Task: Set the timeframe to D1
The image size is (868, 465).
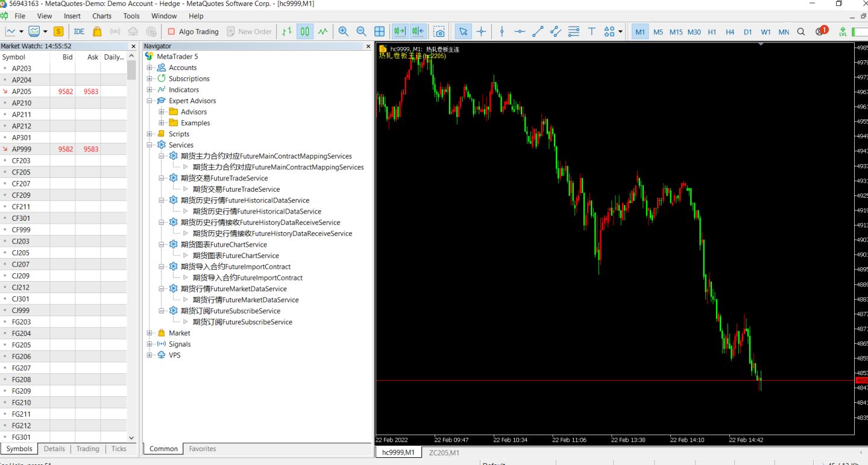Action: point(747,32)
